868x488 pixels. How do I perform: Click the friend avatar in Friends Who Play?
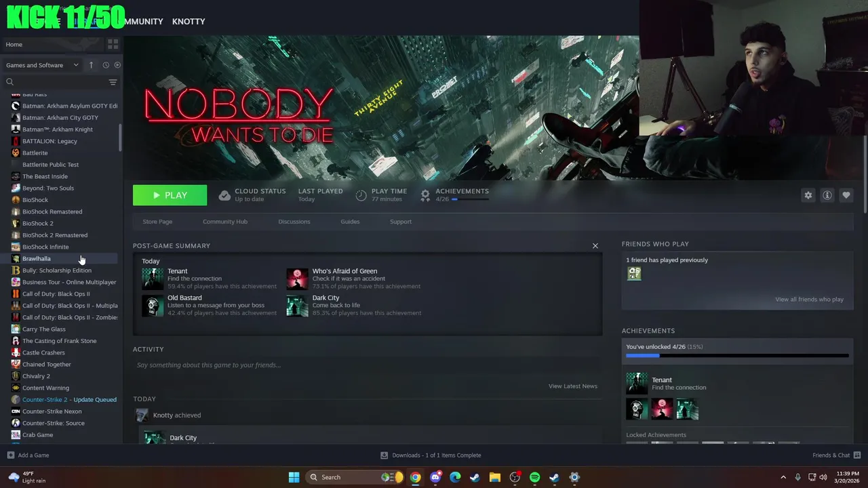(634, 273)
